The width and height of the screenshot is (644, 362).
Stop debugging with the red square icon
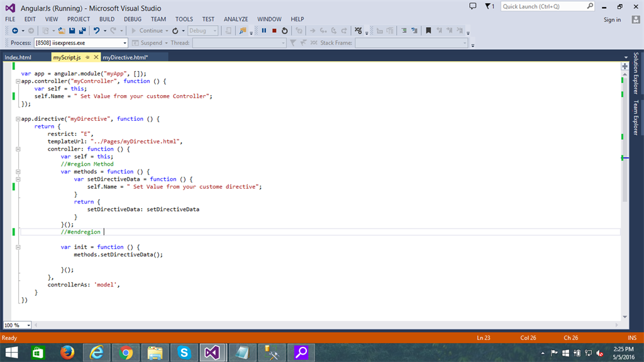coord(274,31)
